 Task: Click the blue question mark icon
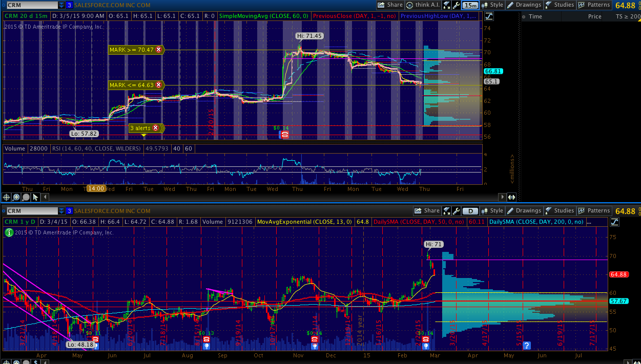coord(526,346)
